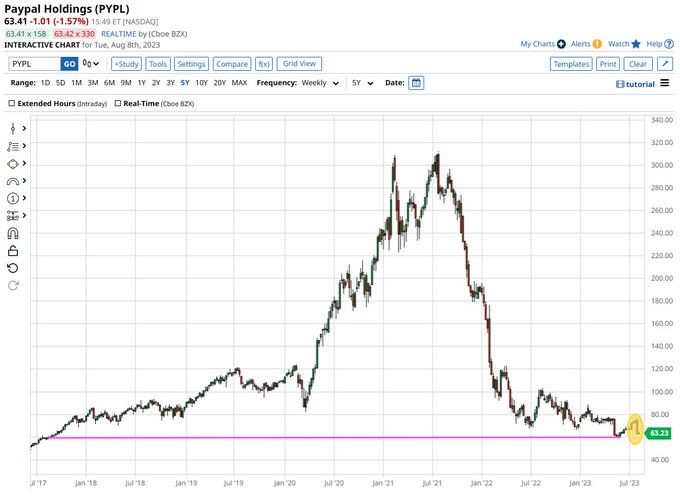This screenshot has width=680, height=497.
Task: Select the shapes drawing tool icon
Action: click(13, 164)
